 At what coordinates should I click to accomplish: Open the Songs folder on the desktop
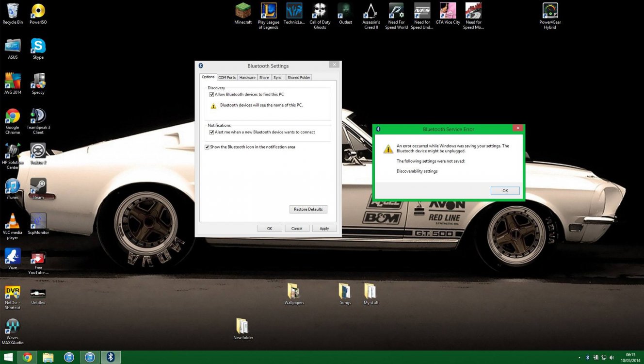pyautogui.click(x=345, y=294)
